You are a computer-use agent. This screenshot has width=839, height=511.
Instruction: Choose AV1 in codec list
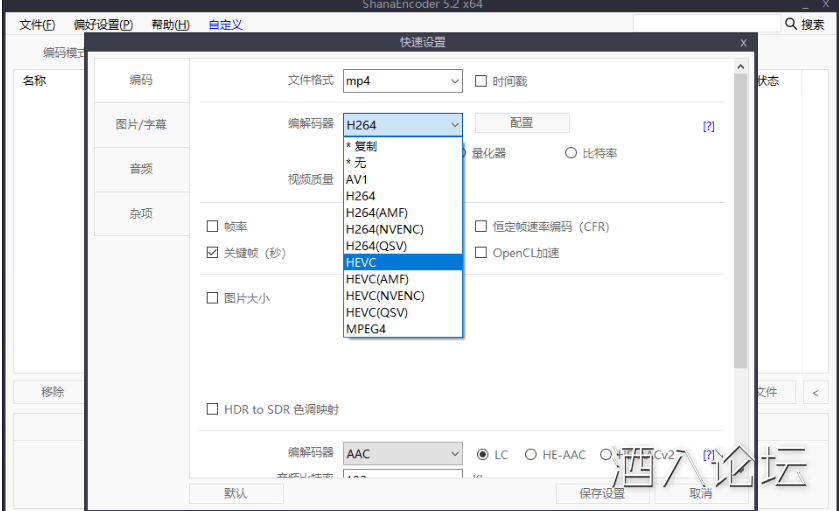pyautogui.click(x=402, y=179)
